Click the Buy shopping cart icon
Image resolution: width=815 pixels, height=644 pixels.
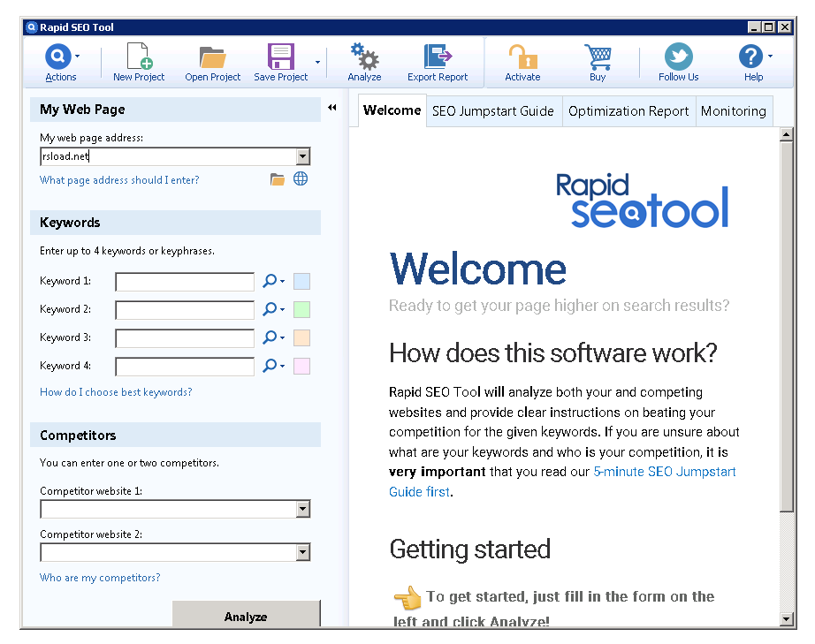point(598,55)
